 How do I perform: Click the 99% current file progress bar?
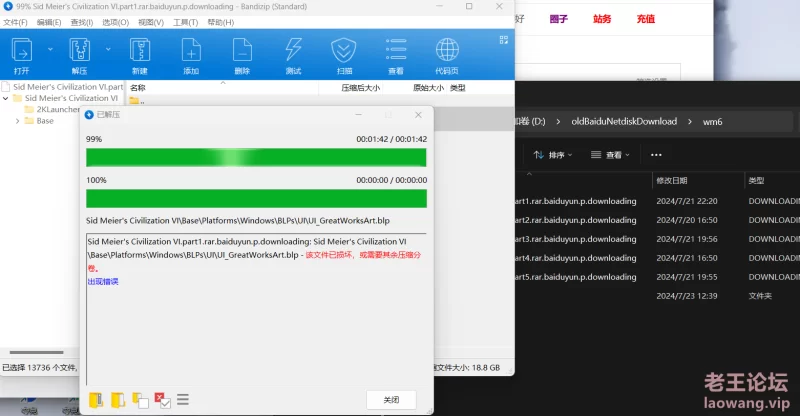[x=256, y=157]
